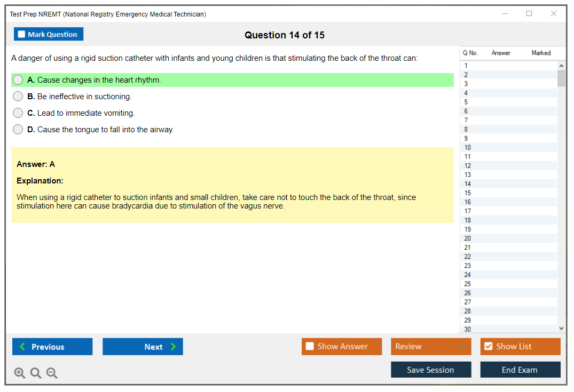The width and height of the screenshot is (574, 392).
Task: Go to the previous question
Action: click(x=52, y=347)
